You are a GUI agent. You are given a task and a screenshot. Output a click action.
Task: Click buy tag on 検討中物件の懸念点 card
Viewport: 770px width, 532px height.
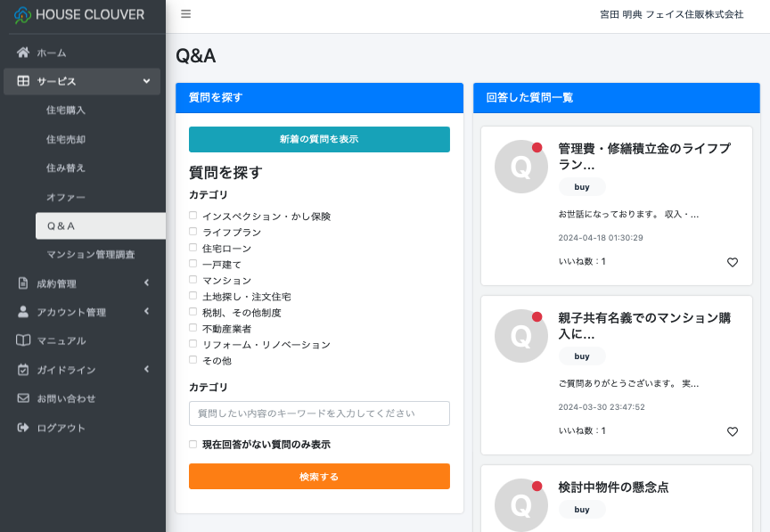(582, 510)
